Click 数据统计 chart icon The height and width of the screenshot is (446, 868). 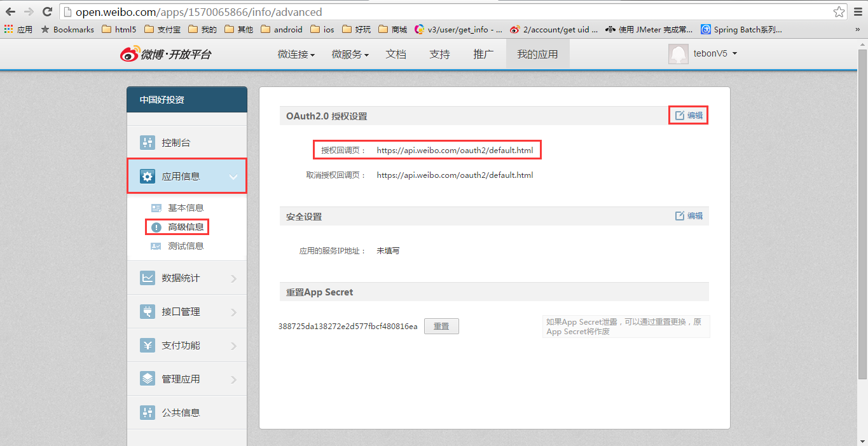pyautogui.click(x=148, y=278)
